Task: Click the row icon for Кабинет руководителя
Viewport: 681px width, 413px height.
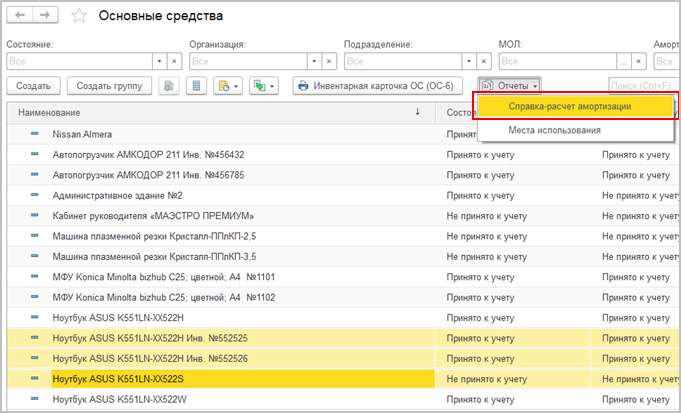Action: [34, 215]
